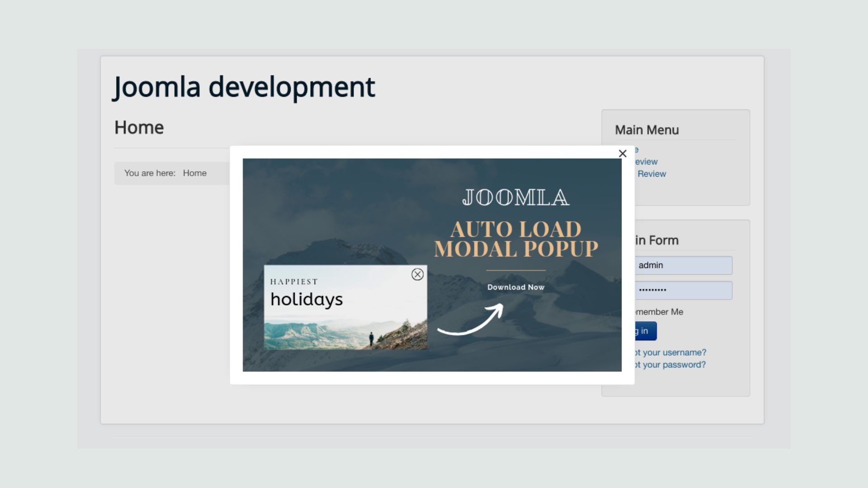Viewport: 868px width, 488px height.
Task: Click the Remember Me label
Action: tap(659, 312)
